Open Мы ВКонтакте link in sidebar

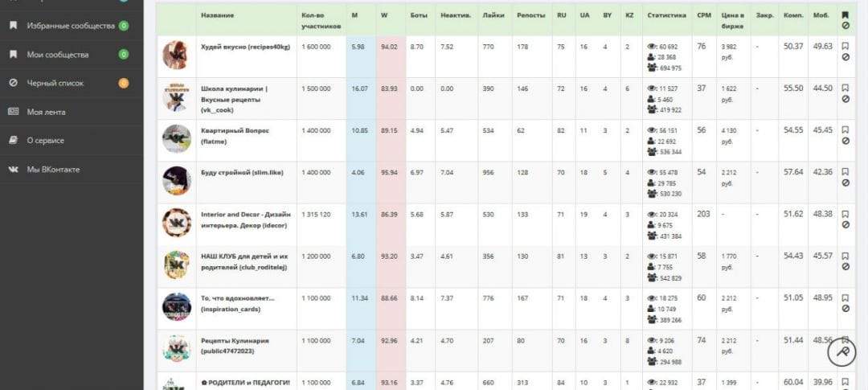pyautogui.click(x=72, y=170)
